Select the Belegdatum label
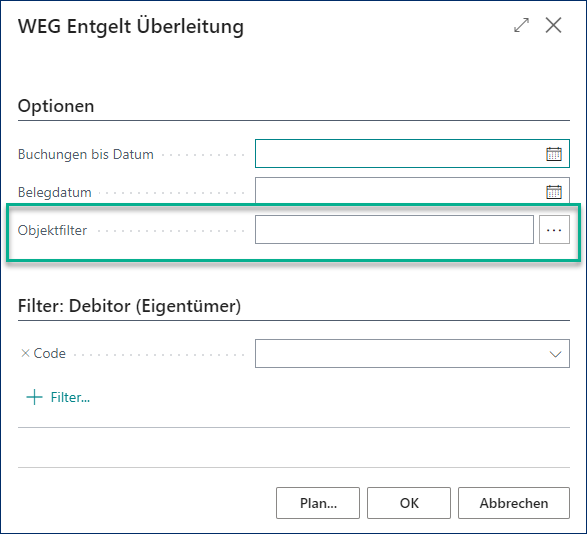This screenshot has height=534, width=587. [x=55, y=192]
